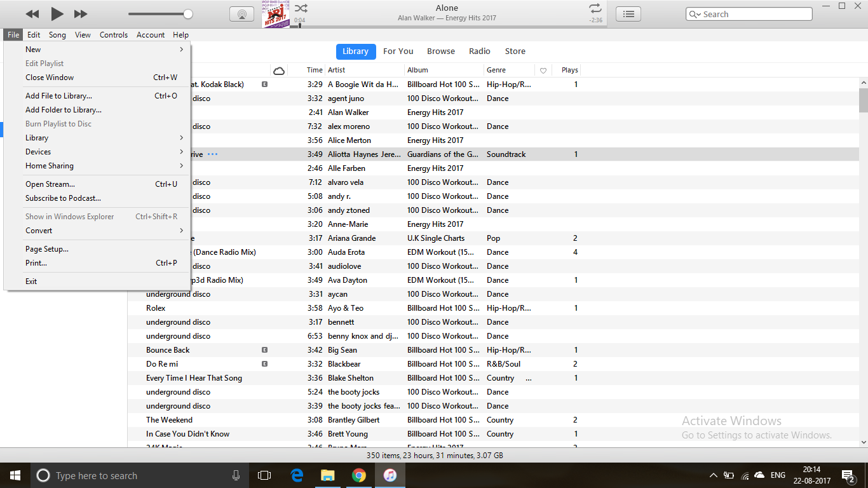This screenshot has height=488, width=868.
Task: Click the explicit badge on the Bounce Back row
Action: 264,350
